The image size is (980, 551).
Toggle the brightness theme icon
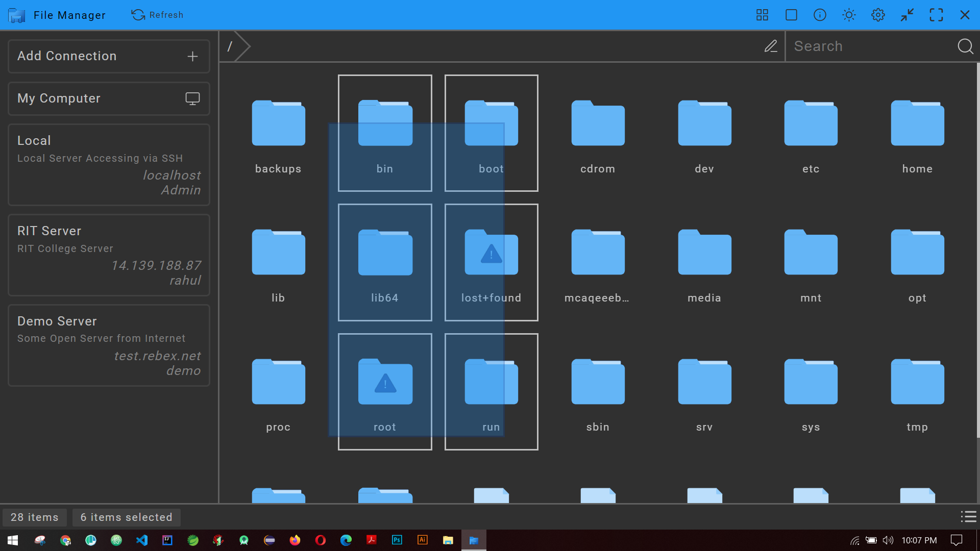coord(849,15)
